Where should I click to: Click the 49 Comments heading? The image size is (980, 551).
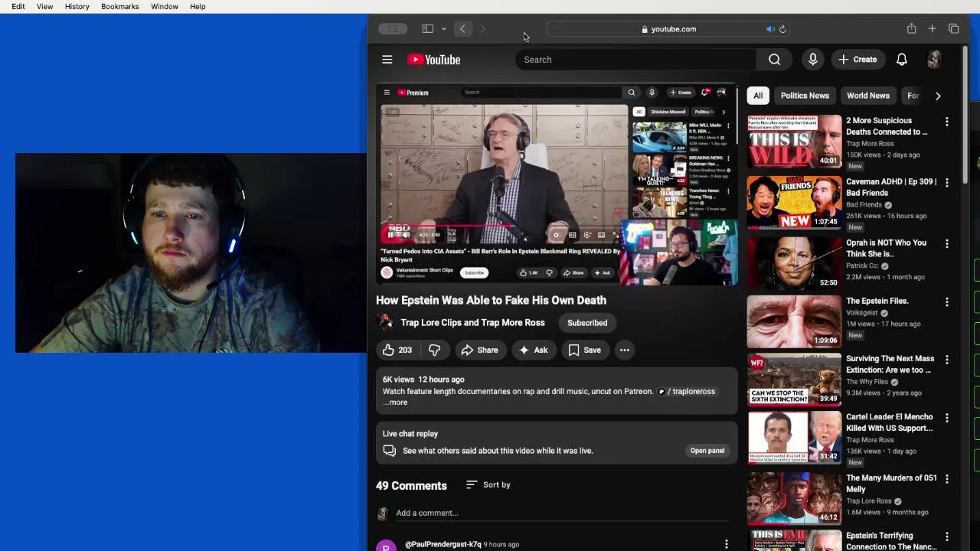click(411, 486)
